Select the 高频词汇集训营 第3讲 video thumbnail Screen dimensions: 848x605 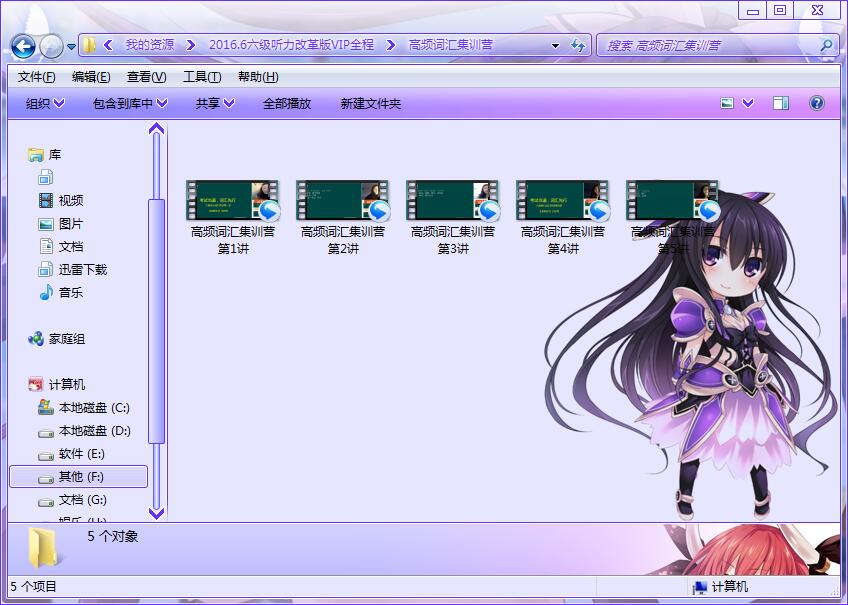click(x=452, y=201)
